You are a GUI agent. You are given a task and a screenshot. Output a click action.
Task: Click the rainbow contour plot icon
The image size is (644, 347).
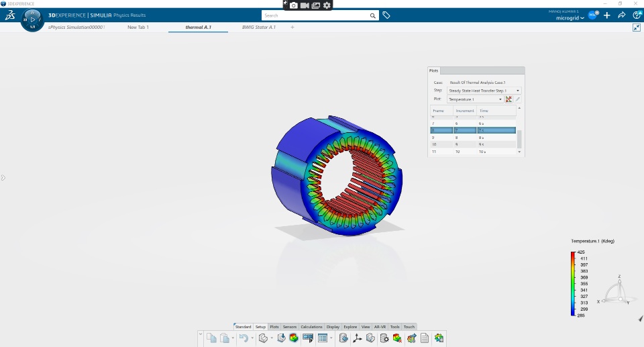pos(294,338)
